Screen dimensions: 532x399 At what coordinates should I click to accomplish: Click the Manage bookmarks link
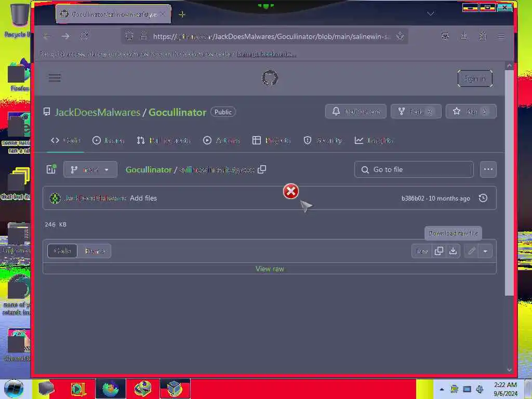(267, 54)
